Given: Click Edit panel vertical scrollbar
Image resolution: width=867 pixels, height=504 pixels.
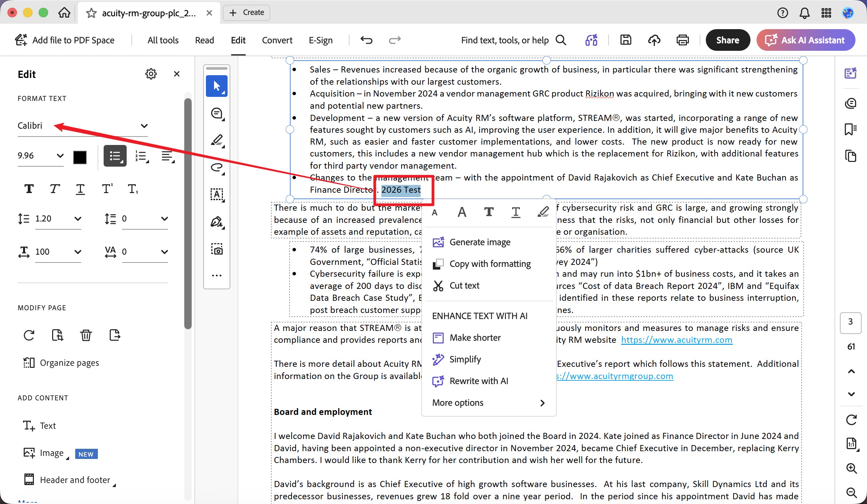Looking at the screenshot, I should pos(188,213).
